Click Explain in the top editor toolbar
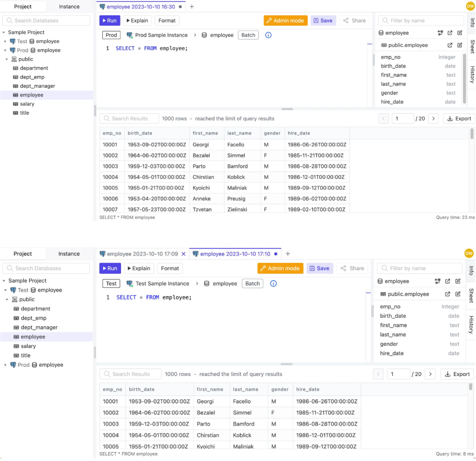 (x=137, y=21)
